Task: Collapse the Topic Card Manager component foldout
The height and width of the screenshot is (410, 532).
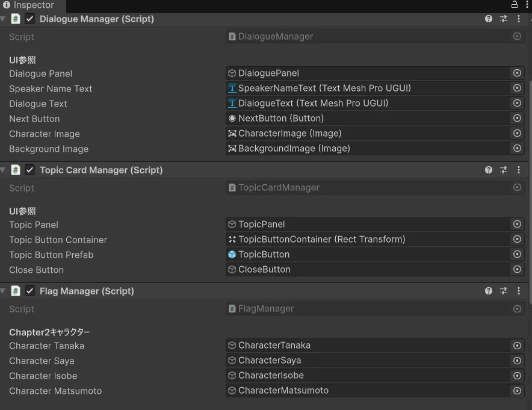Action: [3, 170]
